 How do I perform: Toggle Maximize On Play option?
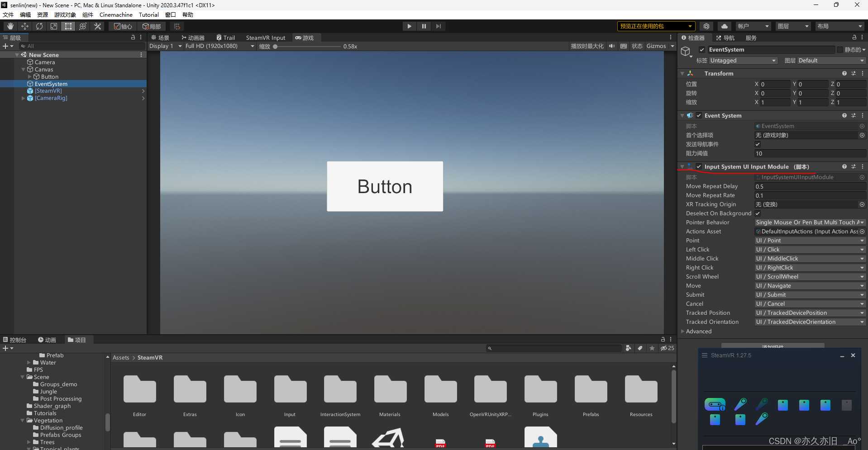pos(587,46)
